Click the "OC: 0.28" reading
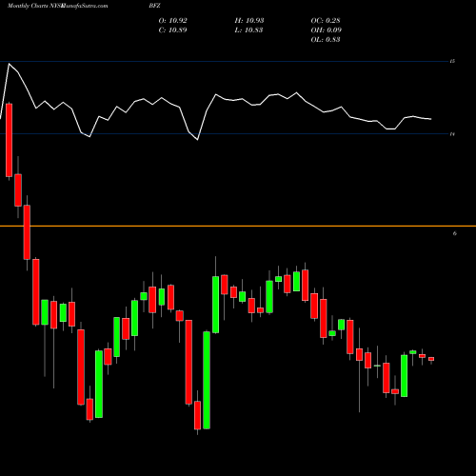Image resolution: width=476 pixels, height=476 pixels. tap(326, 21)
